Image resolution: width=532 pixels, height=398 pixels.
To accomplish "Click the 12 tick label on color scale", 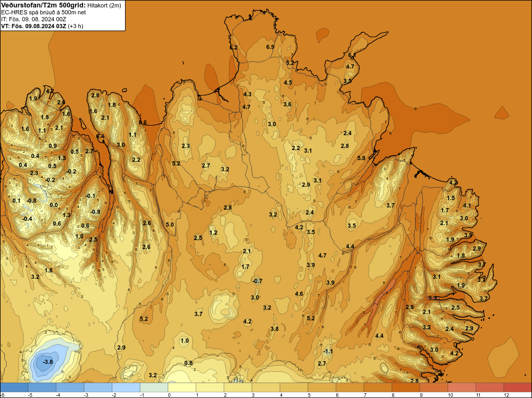I will coord(506,395).
